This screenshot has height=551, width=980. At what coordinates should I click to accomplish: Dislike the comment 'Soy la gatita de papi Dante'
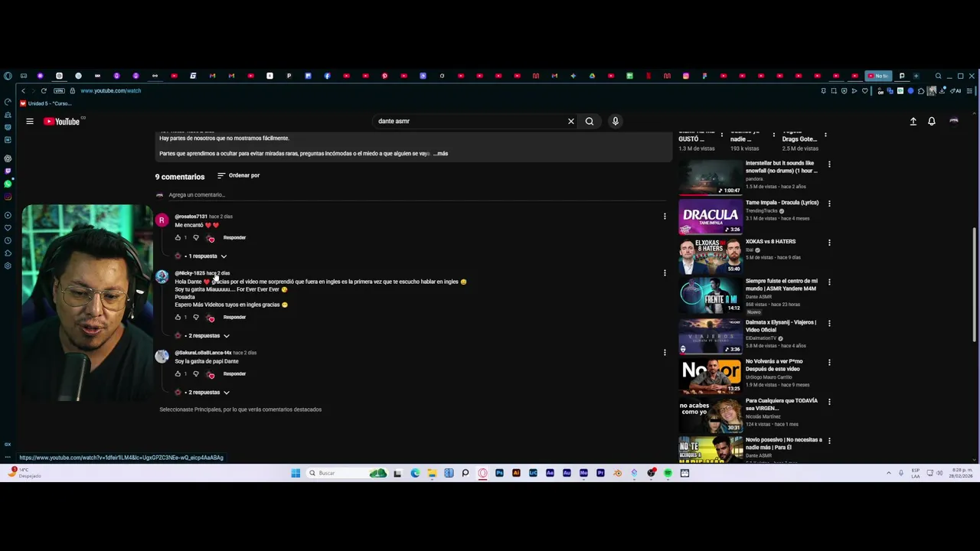coord(195,373)
